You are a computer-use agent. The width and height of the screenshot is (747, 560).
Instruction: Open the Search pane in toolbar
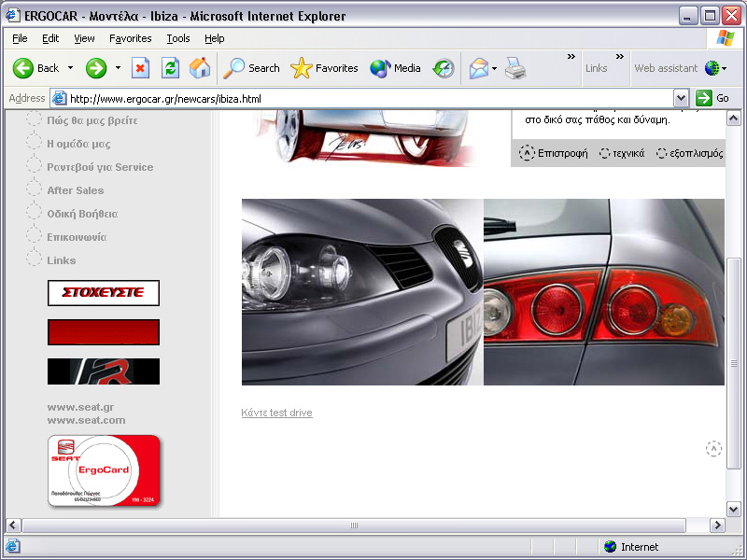pyautogui.click(x=251, y=68)
